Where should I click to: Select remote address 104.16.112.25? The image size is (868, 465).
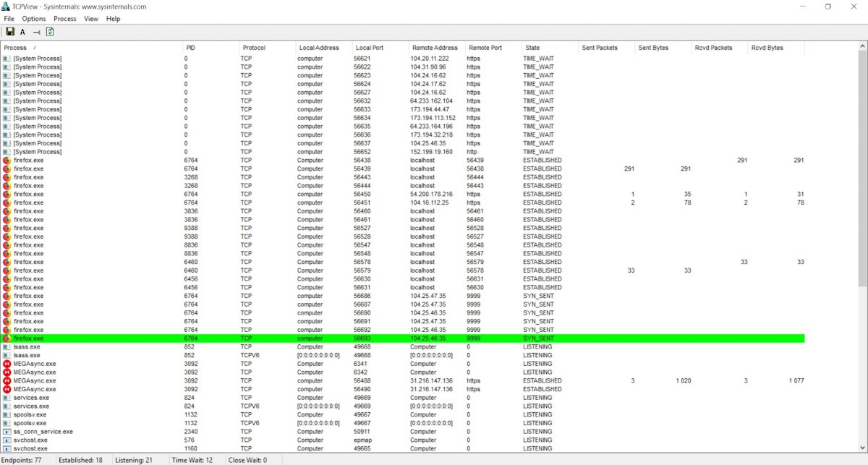point(429,202)
